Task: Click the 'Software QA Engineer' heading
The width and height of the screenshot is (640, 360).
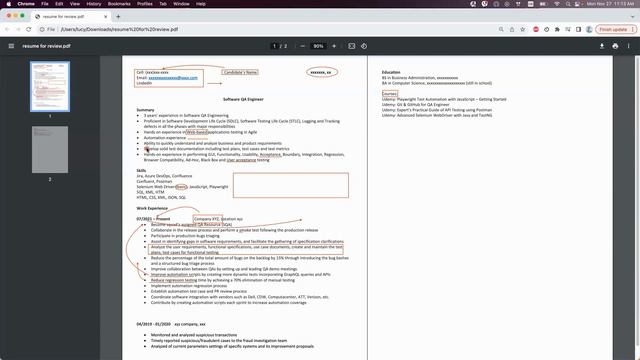Action: [243, 99]
